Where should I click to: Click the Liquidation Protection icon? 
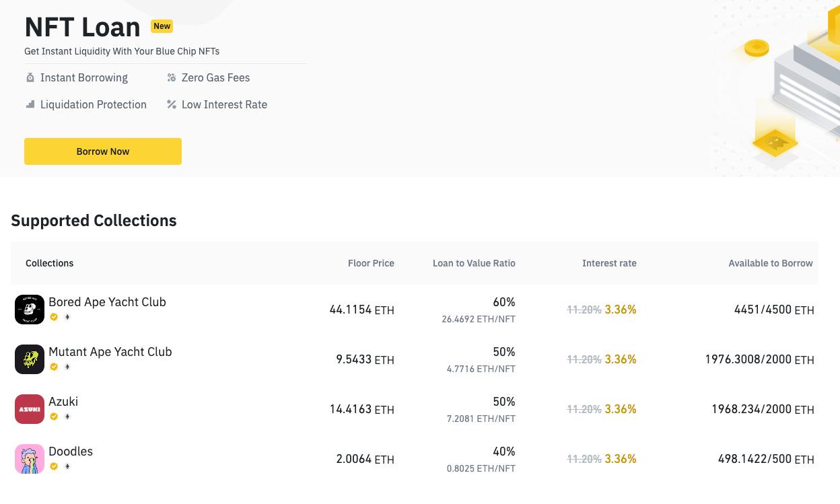click(30, 104)
